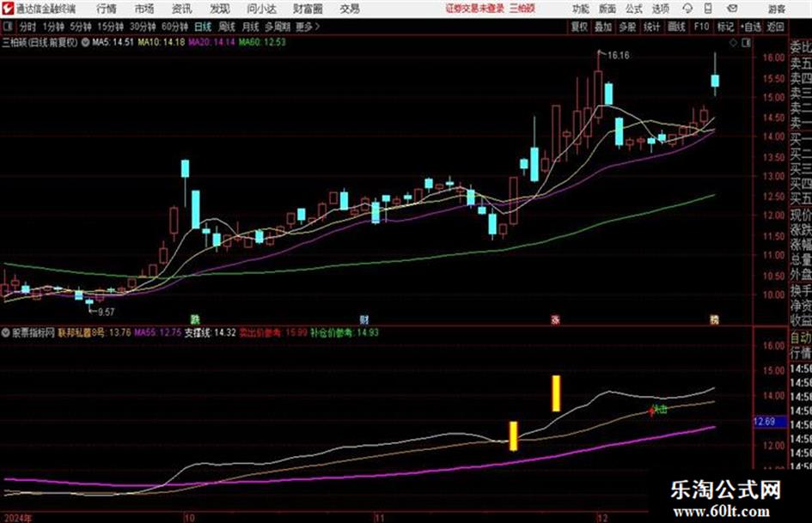This screenshot has height=523, width=812.
Task: Click the MA5: 14.51 indicator value
Action: 113,42
